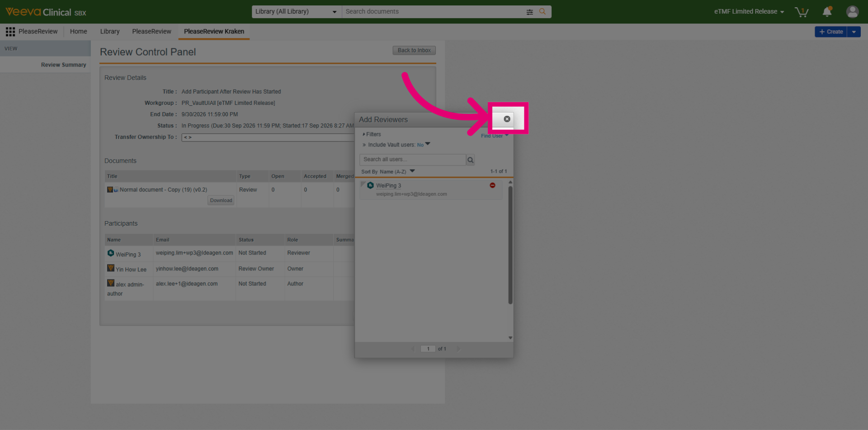Click reviewers list scroll up arrow

coord(510,182)
